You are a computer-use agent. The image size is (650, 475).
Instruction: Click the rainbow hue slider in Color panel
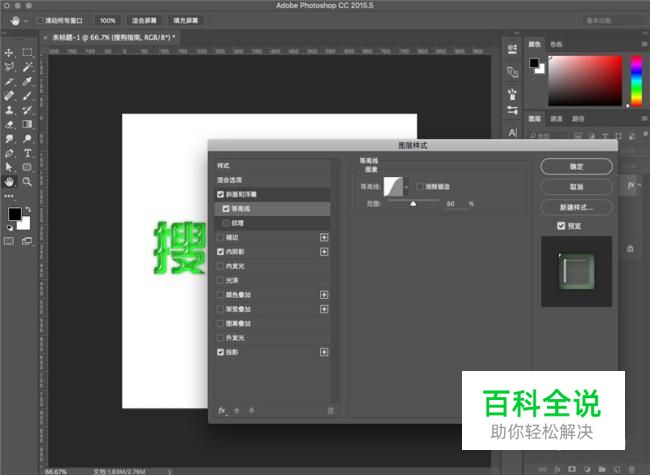[x=636, y=81]
